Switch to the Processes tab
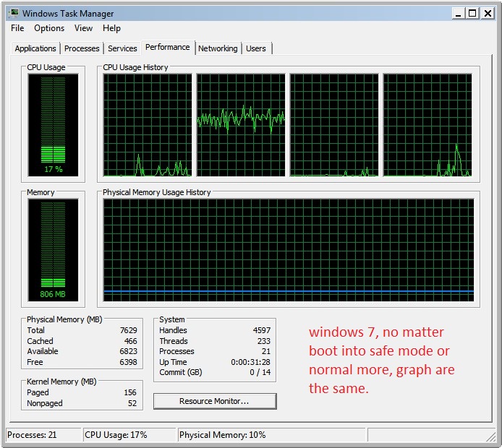The image size is (502, 448). pyautogui.click(x=82, y=48)
